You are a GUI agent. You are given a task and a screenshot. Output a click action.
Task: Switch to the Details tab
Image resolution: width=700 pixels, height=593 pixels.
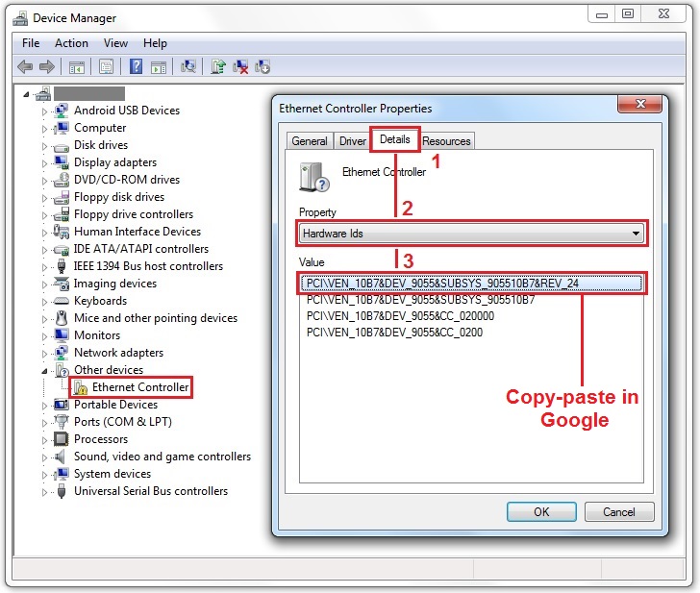(394, 139)
